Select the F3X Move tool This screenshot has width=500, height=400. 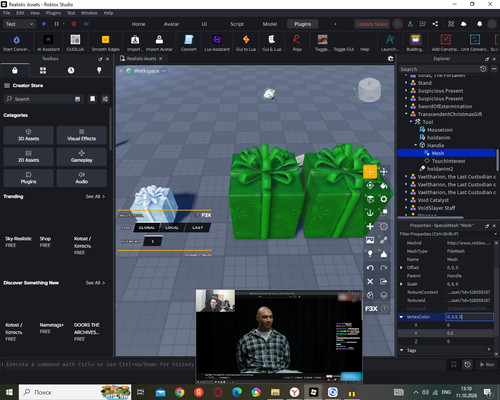pos(370,172)
